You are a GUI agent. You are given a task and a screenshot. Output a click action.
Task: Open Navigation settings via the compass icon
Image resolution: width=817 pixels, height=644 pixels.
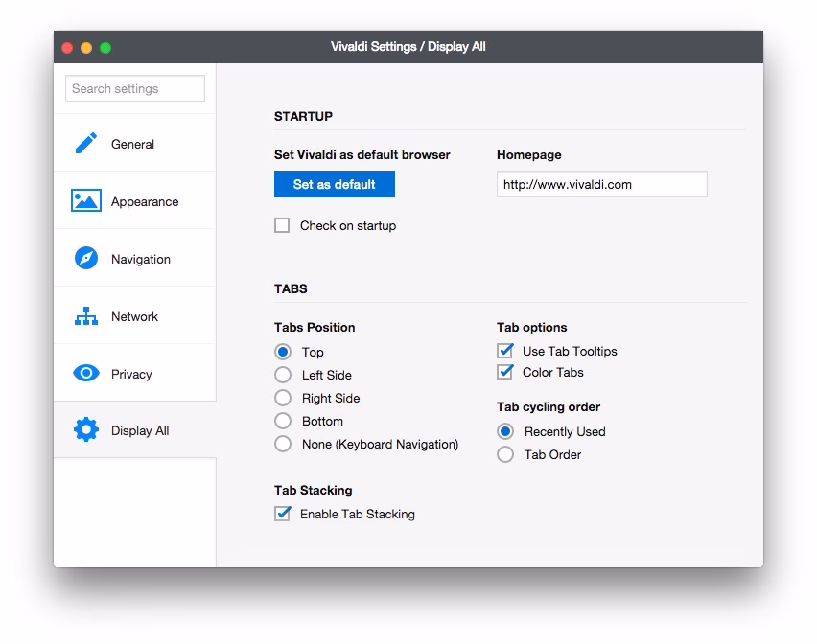coord(86,258)
